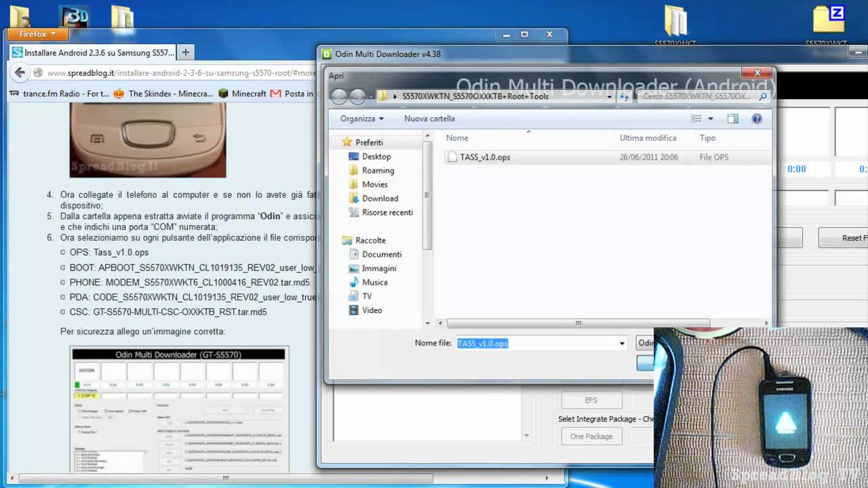Screen dimensions: 868x488
Task: Click the Firefox URL address field
Action: coord(182,73)
